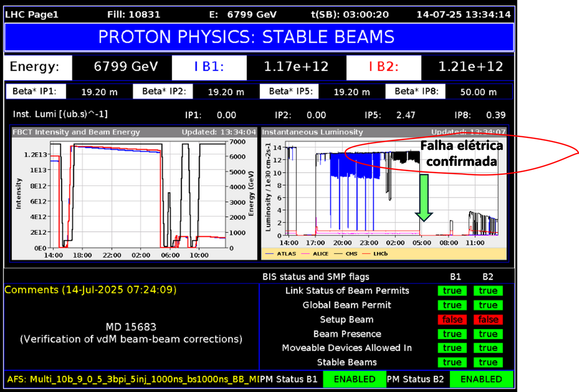
Task: Click the 'FBCT Intensity and Beam Energy' panel header
Action: click(x=76, y=132)
